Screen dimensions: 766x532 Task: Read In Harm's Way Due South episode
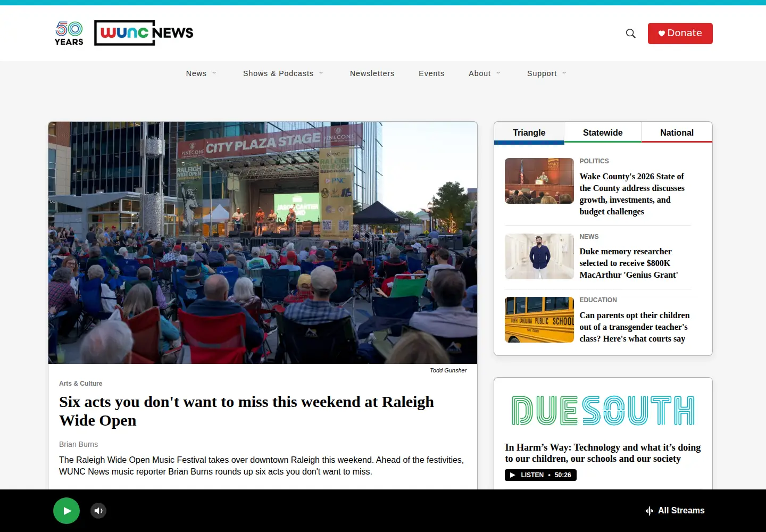pos(603,453)
